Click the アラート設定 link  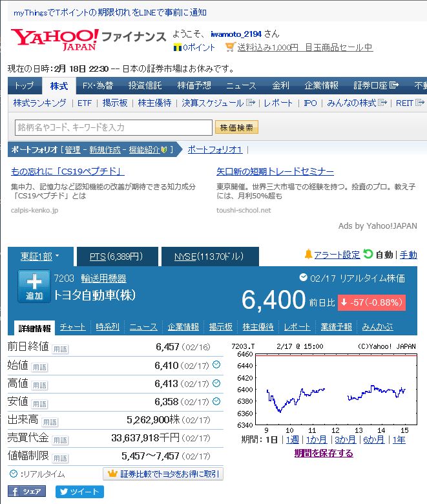tap(337, 255)
